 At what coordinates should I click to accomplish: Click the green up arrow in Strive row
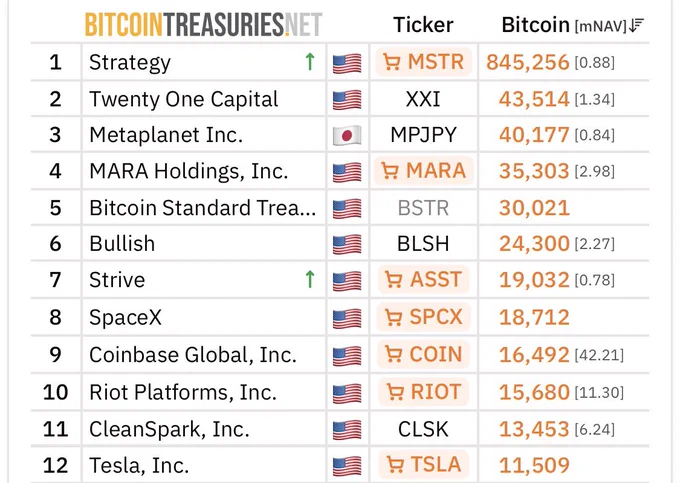[310, 279]
